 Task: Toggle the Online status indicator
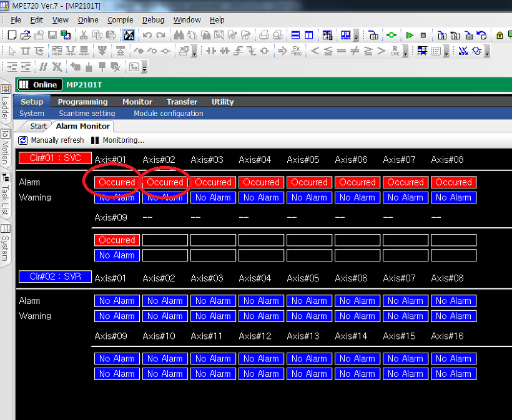click(x=40, y=85)
